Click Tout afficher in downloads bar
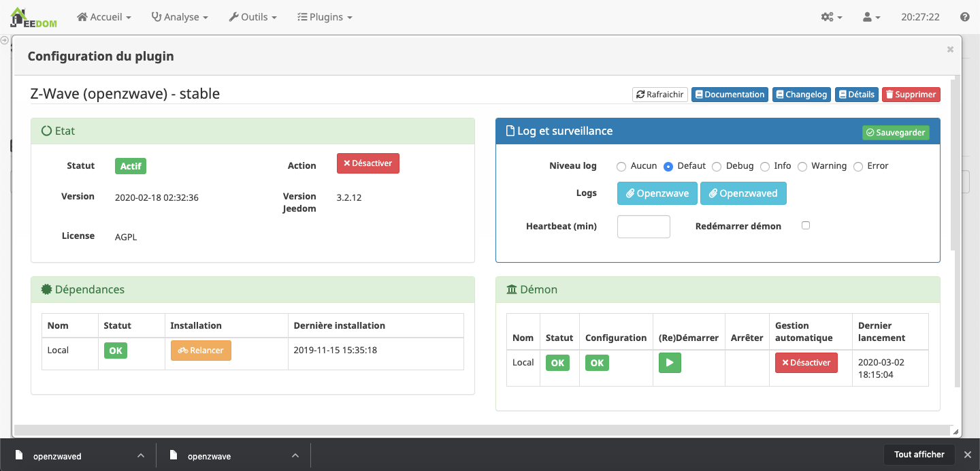 click(x=919, y=455)
